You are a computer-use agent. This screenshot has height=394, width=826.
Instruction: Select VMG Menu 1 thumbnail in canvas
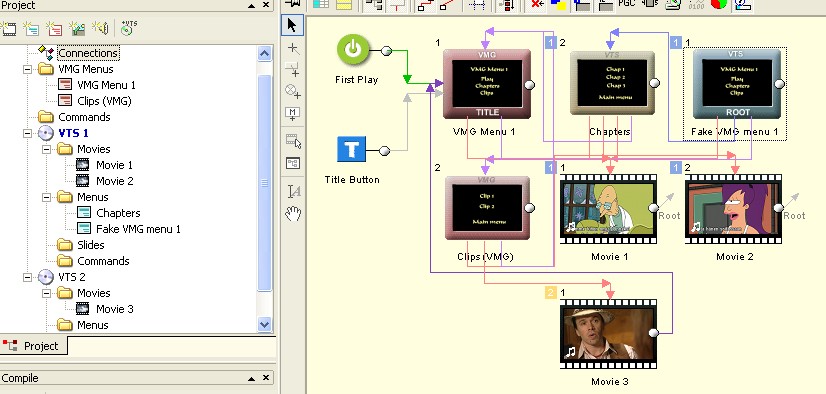coord(487,84)
